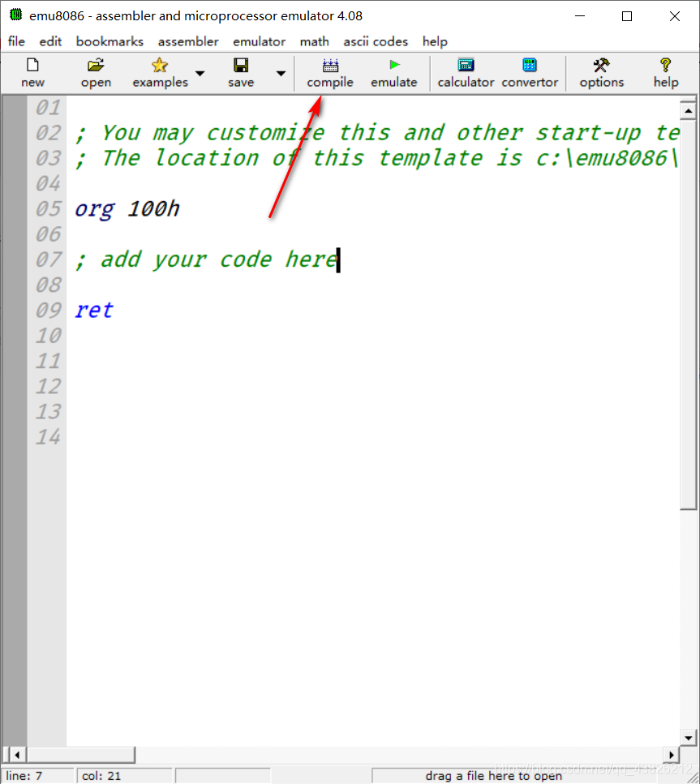Viewport: 700px width, 784px height.
Task: Open a file with the open folder icon
Action: point(96,73)
